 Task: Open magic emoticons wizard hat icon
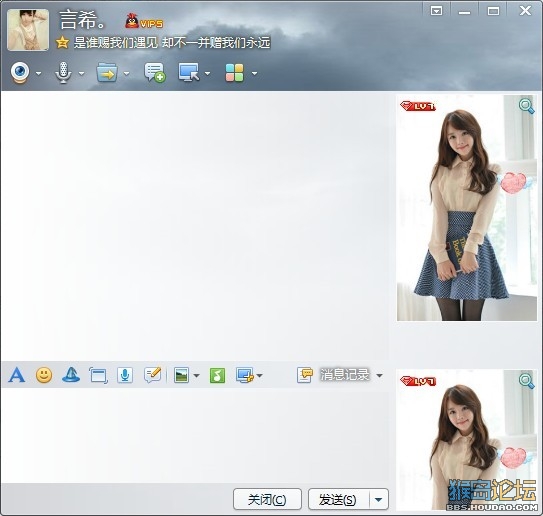(71, 375)
